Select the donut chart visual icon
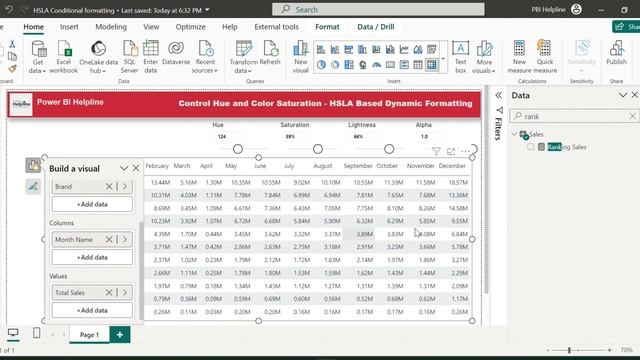Image resolution: width=640 pixels, height=360 pixels. 335,65
